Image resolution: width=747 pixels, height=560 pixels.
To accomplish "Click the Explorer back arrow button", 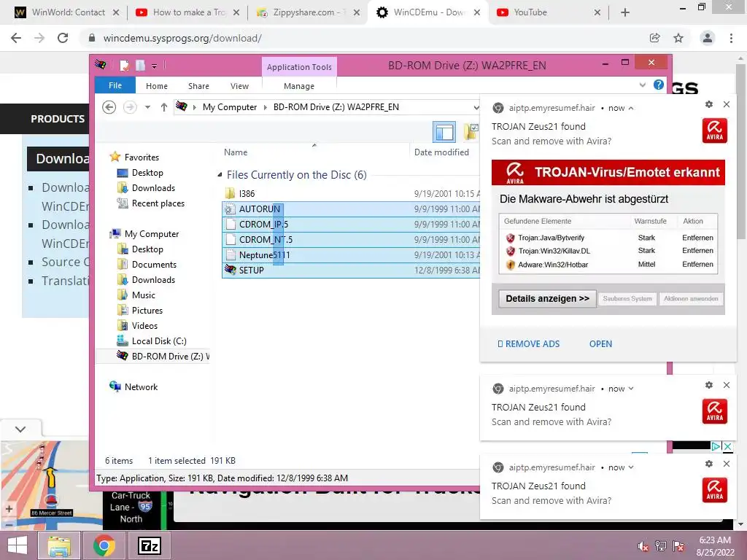I will 109,107.
